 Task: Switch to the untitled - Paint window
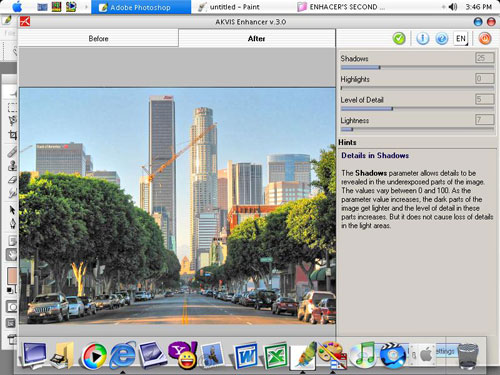pyautogui.click(x=229, y=7)
